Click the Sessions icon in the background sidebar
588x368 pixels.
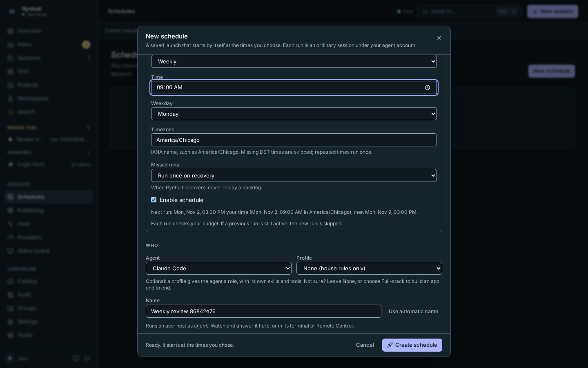tap(11, 58)
